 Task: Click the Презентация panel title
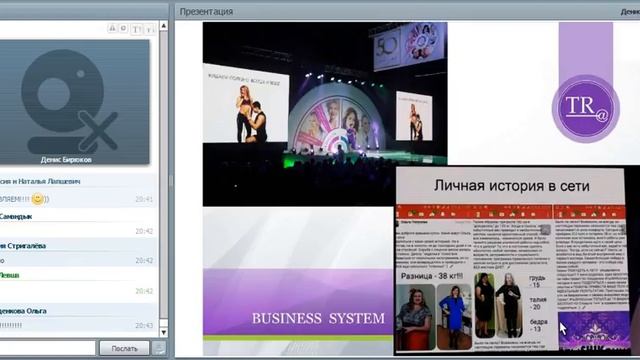(206, 12)
